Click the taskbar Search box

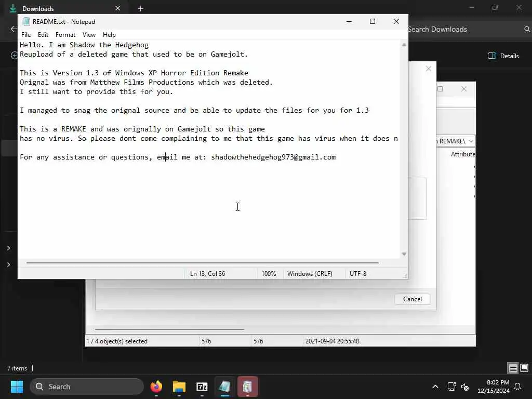pos(87,387)
